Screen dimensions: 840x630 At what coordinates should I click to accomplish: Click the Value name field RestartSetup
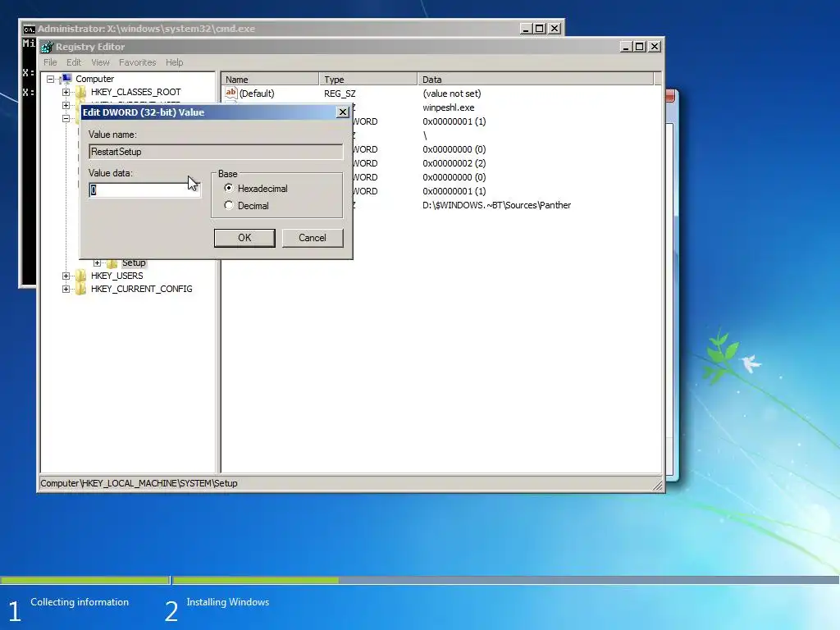(x=216, y=152)
